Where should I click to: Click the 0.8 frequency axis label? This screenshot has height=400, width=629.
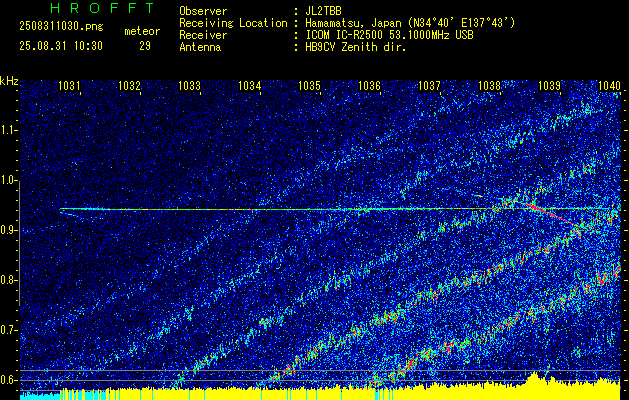8,280
